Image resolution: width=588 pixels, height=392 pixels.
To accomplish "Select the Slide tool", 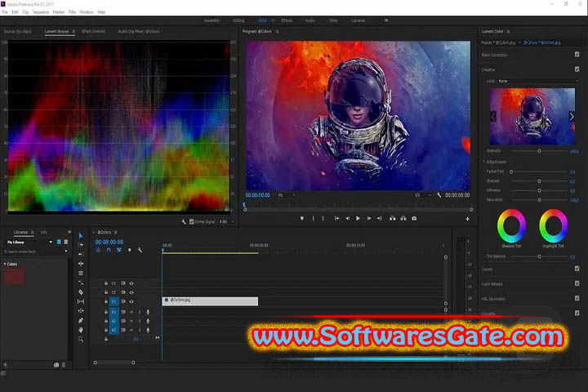I will [x=81, y=311].
